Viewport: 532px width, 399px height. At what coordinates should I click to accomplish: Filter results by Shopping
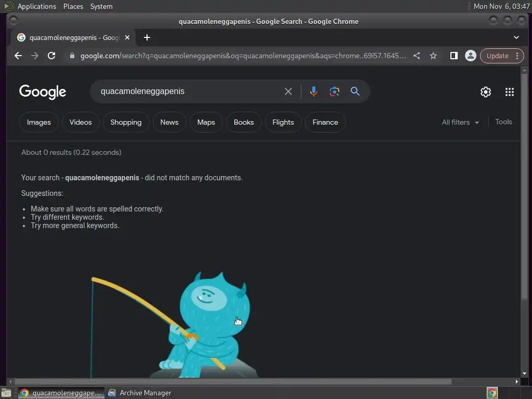coord(126,122)
